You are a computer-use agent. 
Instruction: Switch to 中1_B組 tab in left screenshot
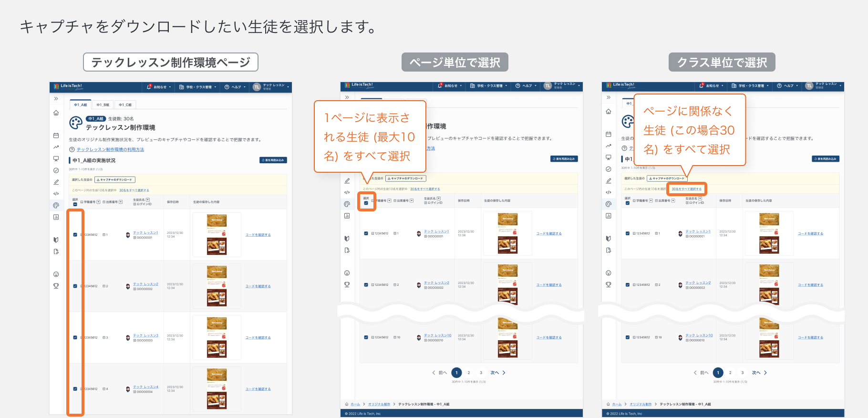tap(103, 105)
